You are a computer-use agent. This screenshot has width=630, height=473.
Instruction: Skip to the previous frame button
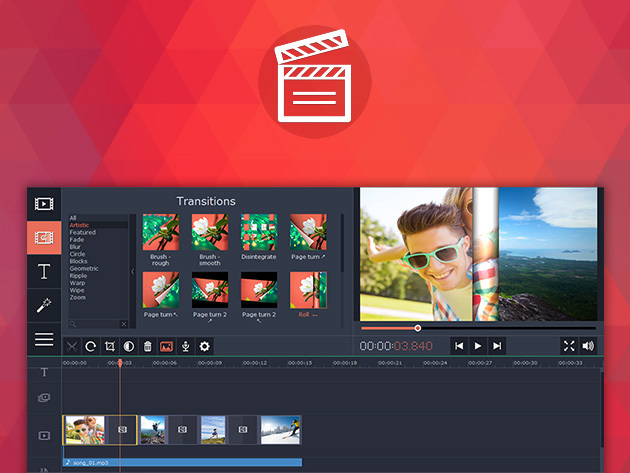point(459,345)
